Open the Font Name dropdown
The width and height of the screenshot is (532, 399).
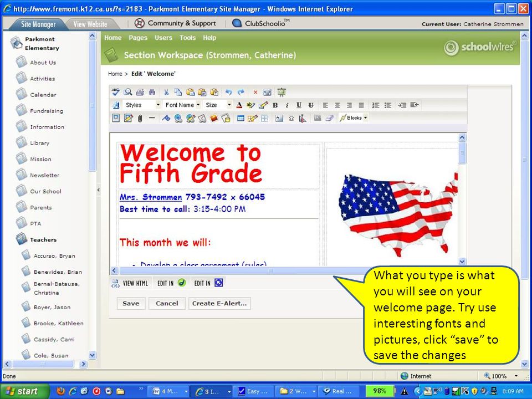click(182, 105)
